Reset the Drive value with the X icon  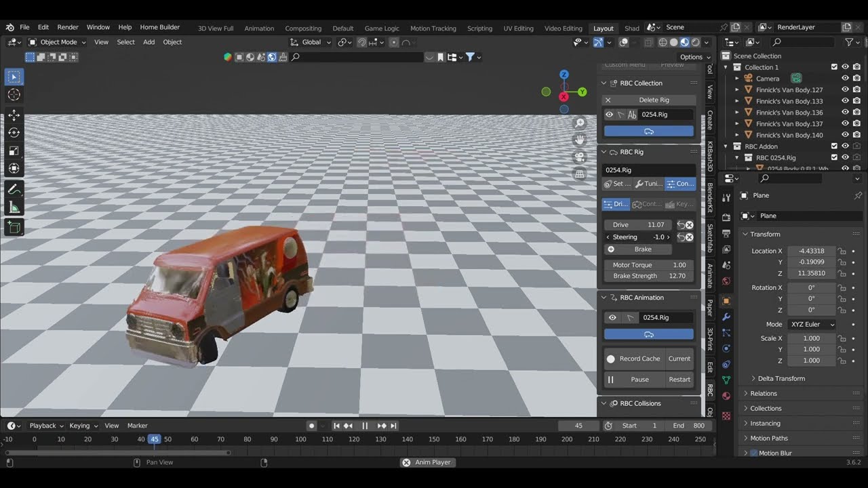coord(690,225)
